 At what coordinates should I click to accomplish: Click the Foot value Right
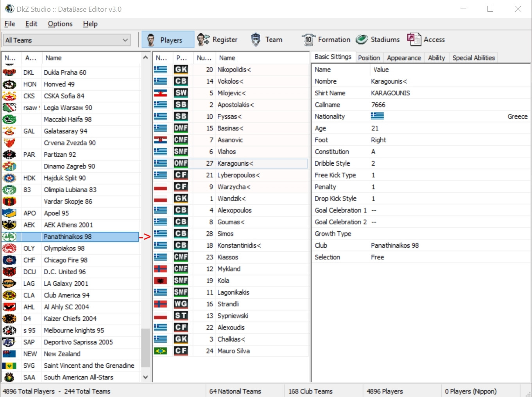pyautogui.click(x=378, y=140)
